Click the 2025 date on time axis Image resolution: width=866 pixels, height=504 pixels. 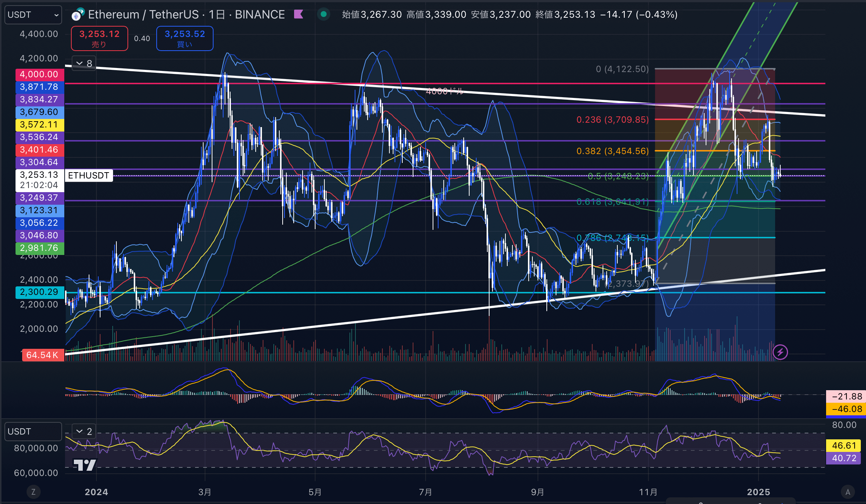click(x=758, y=492)
